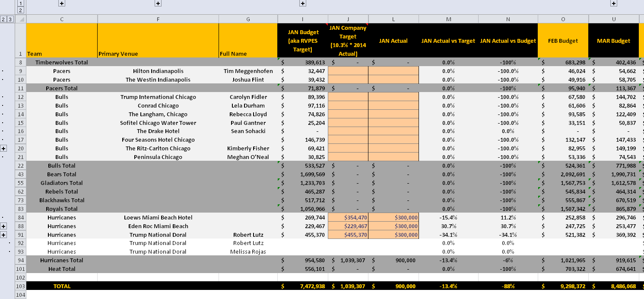Click the 'FEB Budget' header cell
Viewport: 644px width, 299px height.
click(563, 41)
